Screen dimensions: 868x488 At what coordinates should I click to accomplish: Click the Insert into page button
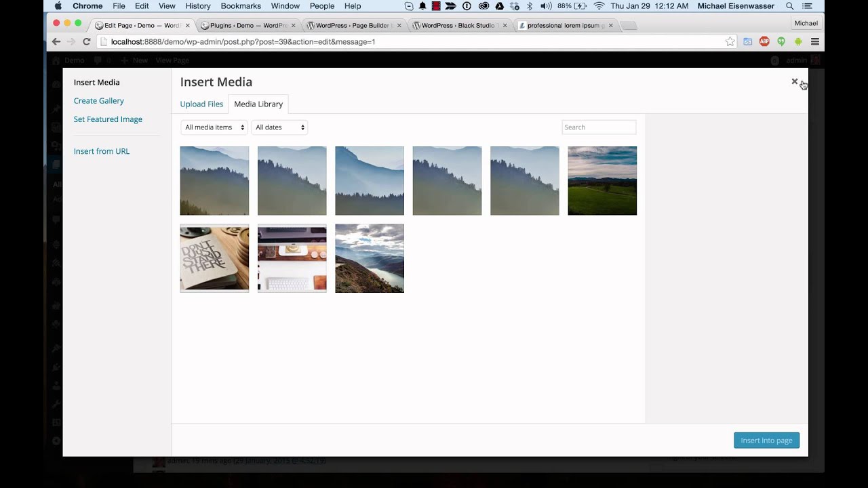[766, 441]
